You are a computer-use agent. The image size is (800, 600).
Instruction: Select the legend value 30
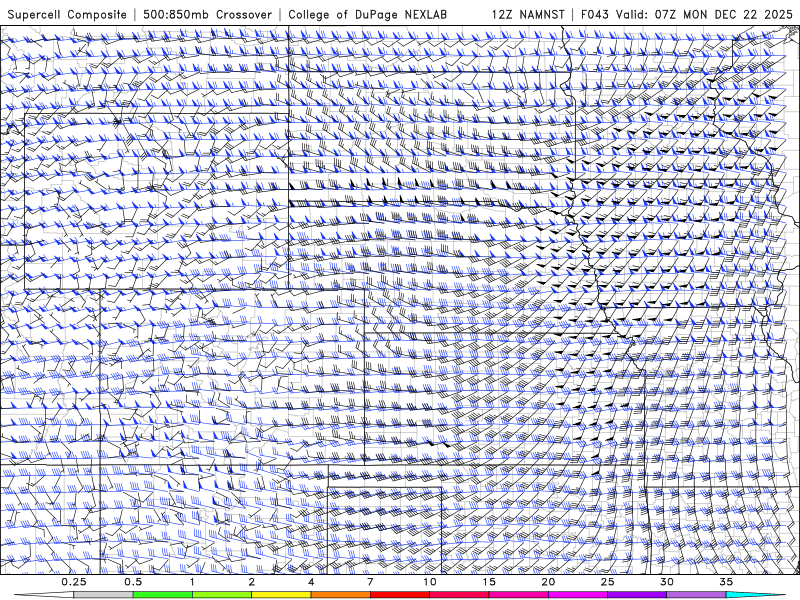pos(667,582)
